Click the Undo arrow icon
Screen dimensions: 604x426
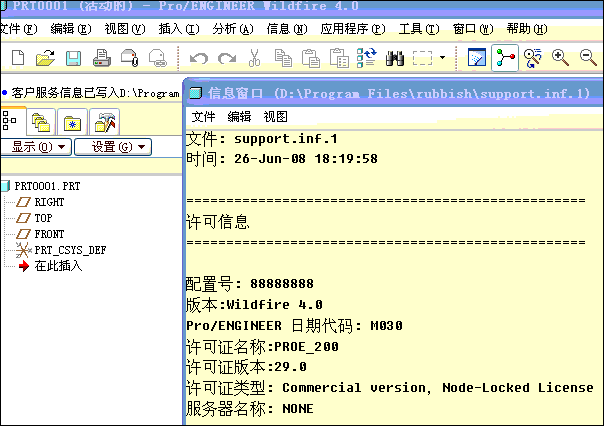(199, 58)
